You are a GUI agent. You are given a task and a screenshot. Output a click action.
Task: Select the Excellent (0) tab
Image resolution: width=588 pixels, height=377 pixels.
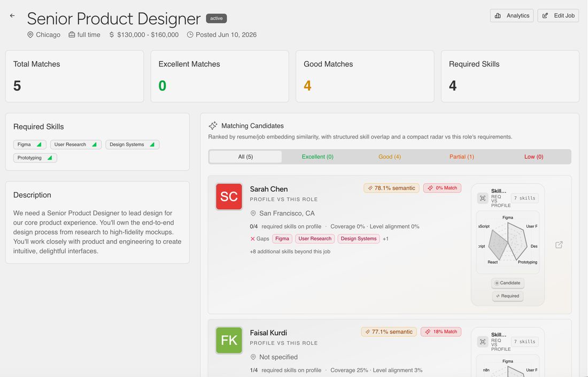318,157
